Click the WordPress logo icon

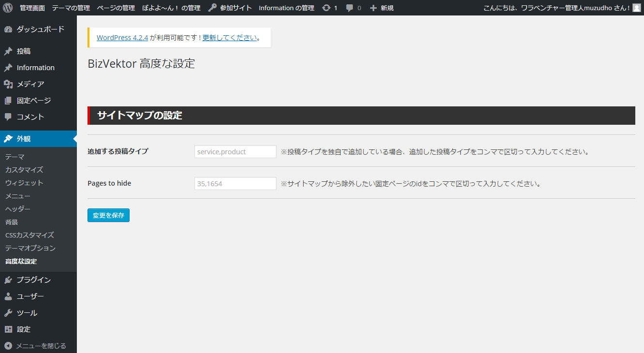coord(8,8)
